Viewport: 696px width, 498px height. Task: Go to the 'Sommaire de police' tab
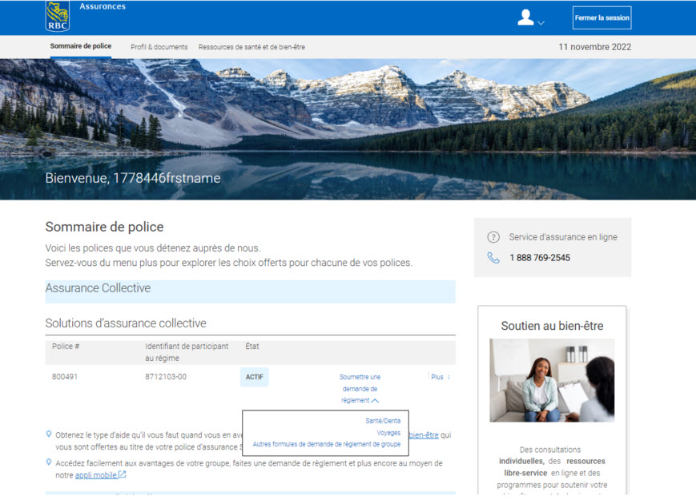pyautogui.click(x=80, y=47)
